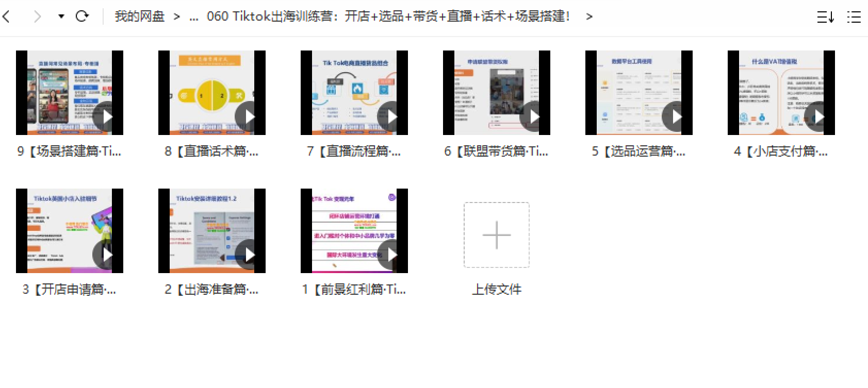Play video 4 小店支付篇 via play icon
Viewport: 868px width, 388px height.
click(x=818, y=117)
